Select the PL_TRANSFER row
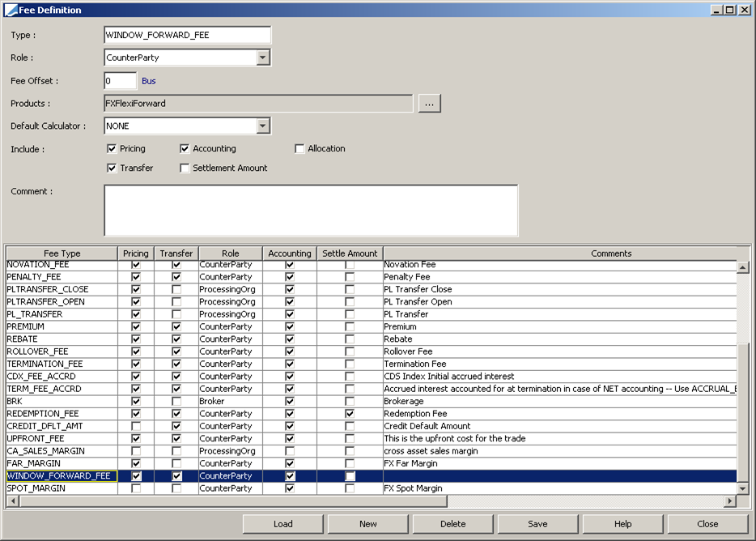Screen dimensions: 756x541 click(x=372, y=314)
